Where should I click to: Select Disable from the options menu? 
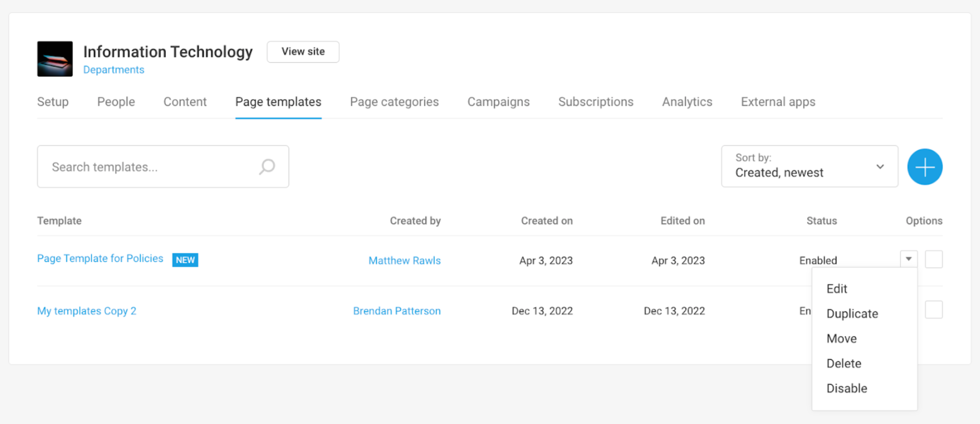(846, 388)
